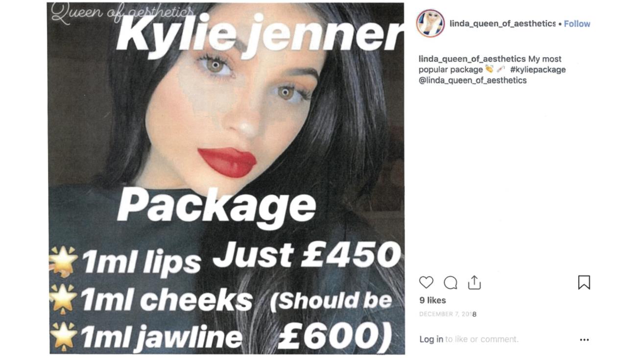Save the post with the bookmark icon

tap(584, 283)
